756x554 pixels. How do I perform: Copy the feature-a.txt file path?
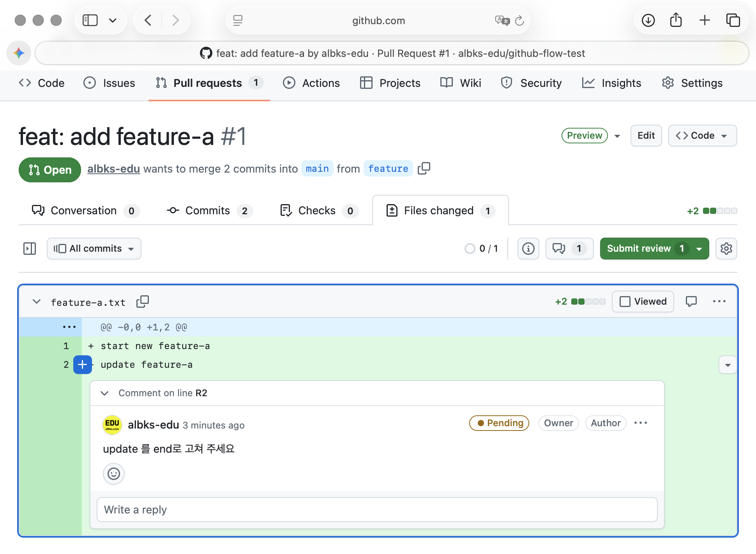(143, 302)
